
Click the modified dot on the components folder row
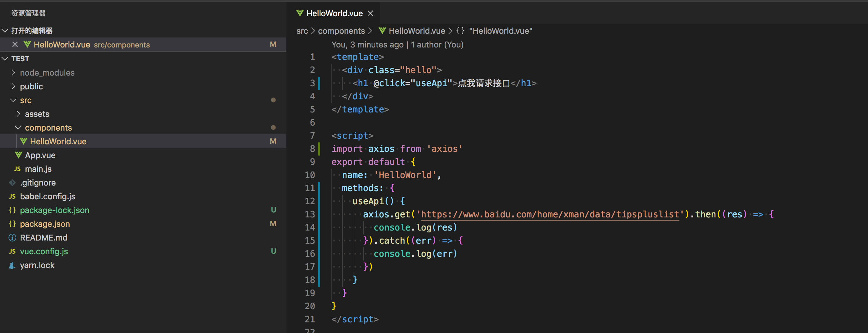pyautogui.click(x=273, y=128)
